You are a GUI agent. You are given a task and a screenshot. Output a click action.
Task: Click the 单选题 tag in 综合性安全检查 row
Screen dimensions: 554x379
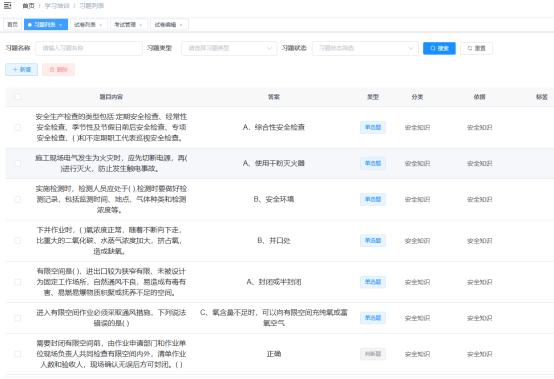coord(373,128)
